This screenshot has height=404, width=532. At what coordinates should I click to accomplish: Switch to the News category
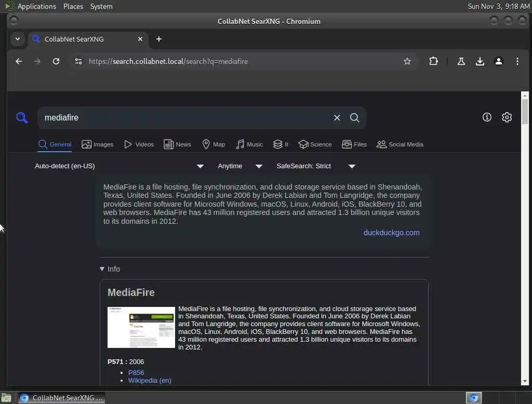coord(177,144)
